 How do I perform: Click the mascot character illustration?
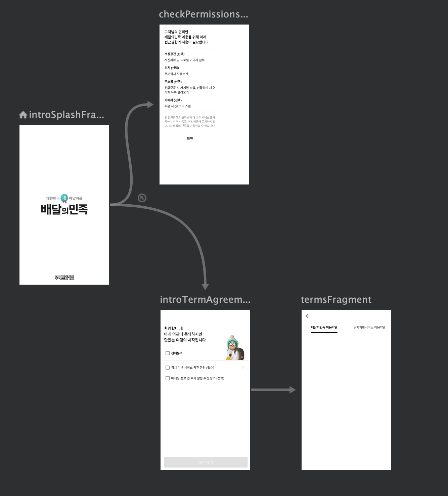point(235,347)
